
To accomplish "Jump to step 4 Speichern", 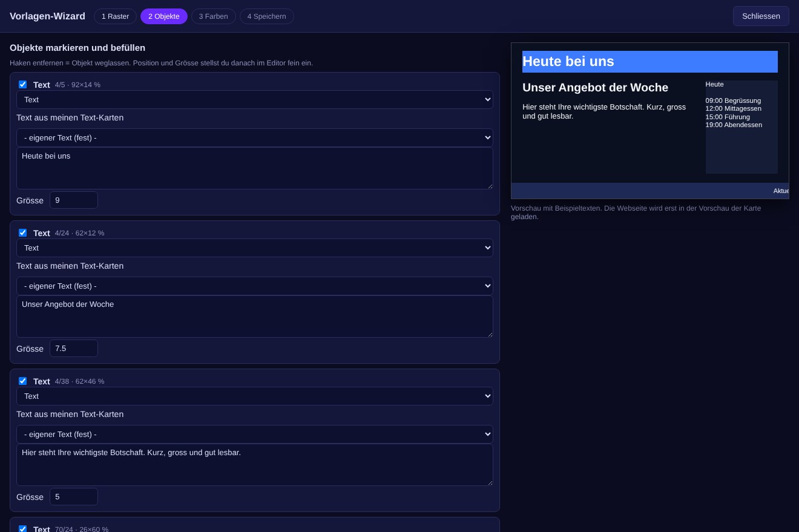I will pos(267,16).
